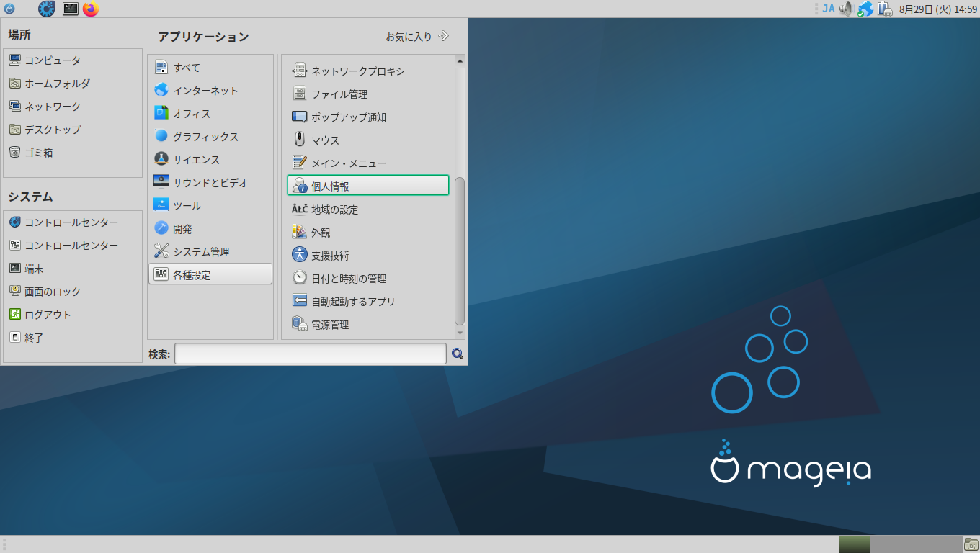980x553 pixels.
Task: Select 終了 to shut down
Action: point(72,338)
